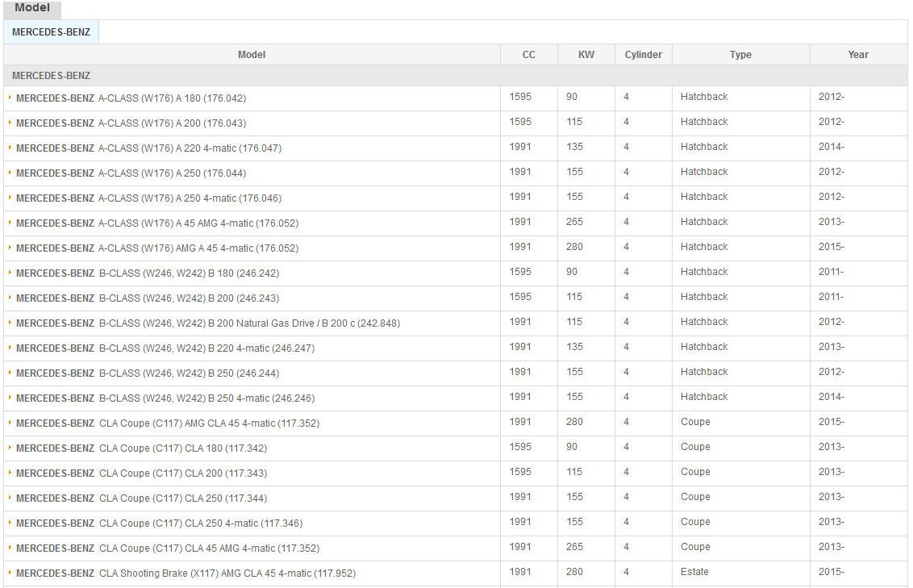Expand arrow beside B 200 (246.243)
The width and height of the screenshot is (913, 588).
click(10, 298)
